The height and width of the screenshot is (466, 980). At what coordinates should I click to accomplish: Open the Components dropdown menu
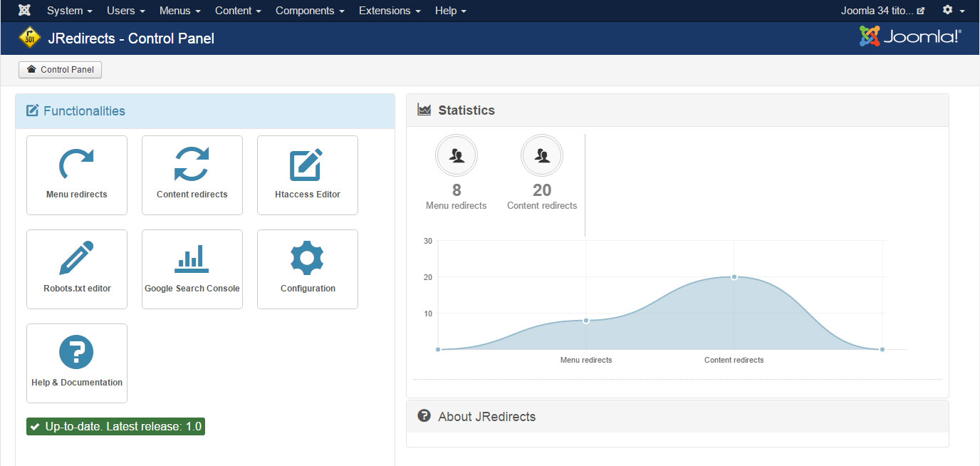point(310,11)
